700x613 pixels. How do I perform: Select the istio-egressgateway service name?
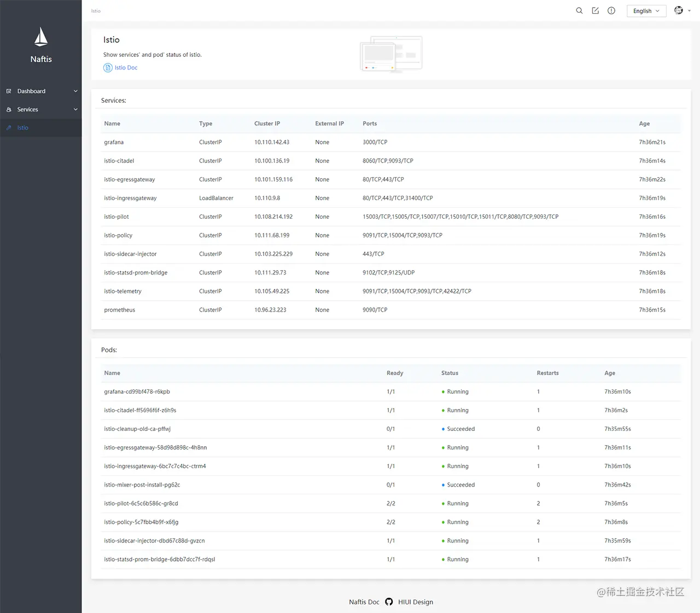point(130,179)
